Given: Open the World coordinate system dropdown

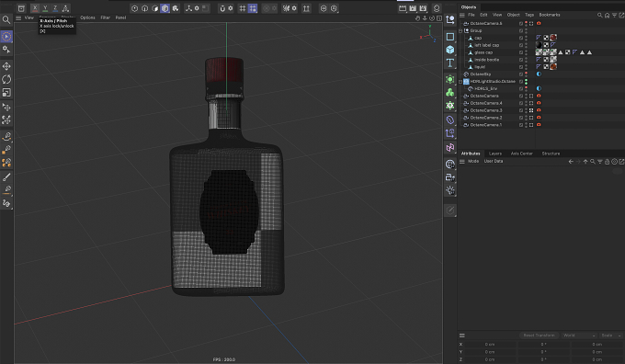Looking at the screenshot, I should tap(579, 336).
